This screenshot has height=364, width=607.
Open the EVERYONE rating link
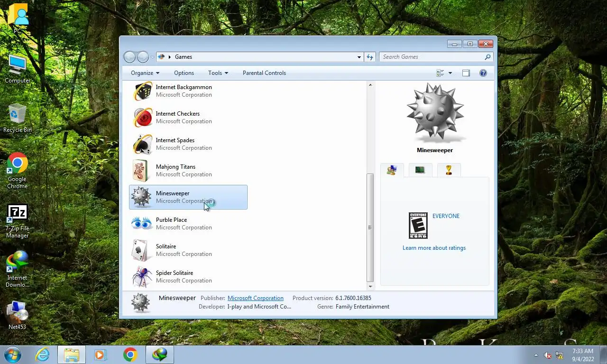[446, 216]
